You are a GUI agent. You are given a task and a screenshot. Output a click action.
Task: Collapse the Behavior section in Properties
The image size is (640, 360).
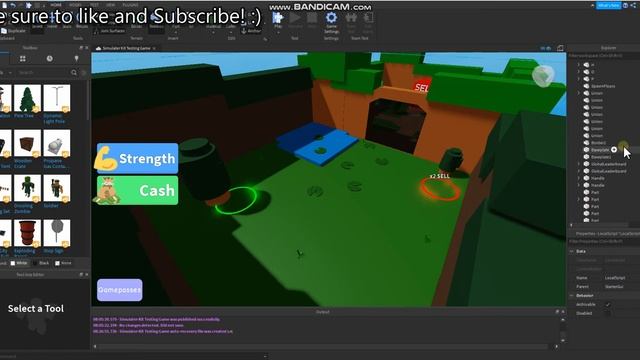[x=572, y=296]
